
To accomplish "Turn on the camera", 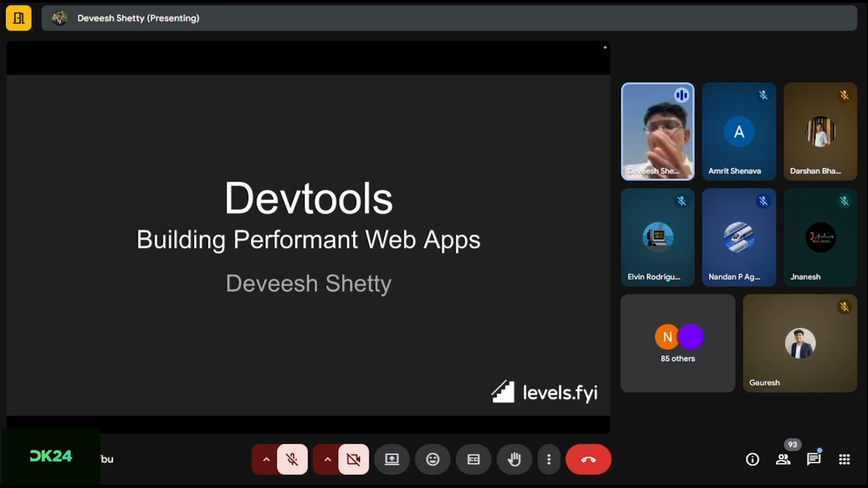I will click(x=353, y=459).
